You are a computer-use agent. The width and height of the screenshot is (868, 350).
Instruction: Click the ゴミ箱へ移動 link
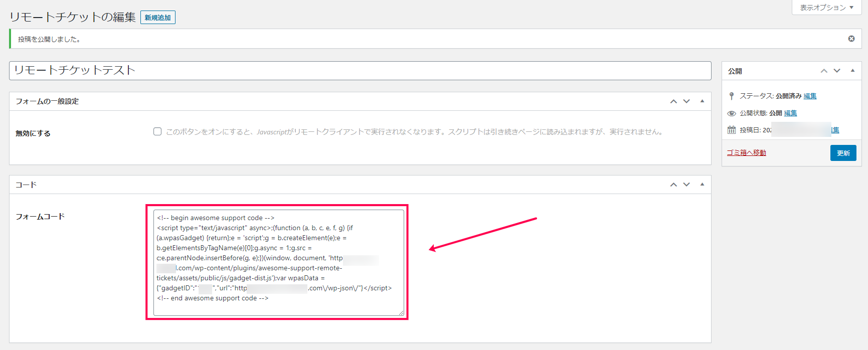click(x=746, y=152)
